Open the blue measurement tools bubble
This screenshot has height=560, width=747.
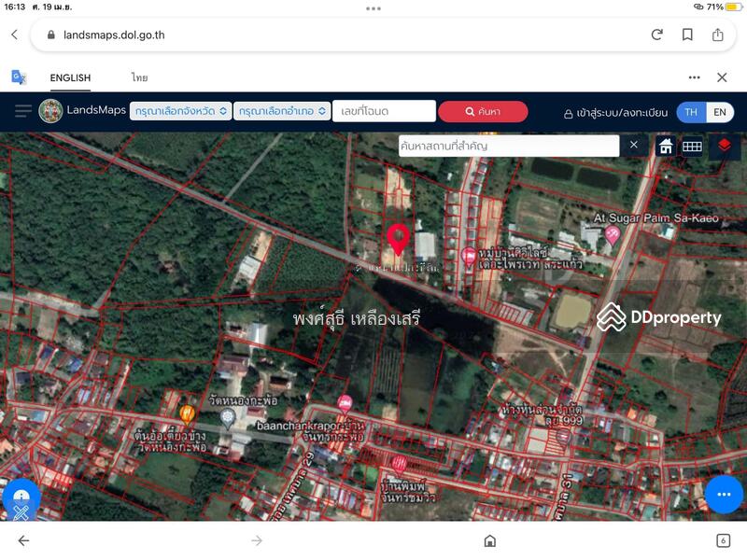(22, 501)
